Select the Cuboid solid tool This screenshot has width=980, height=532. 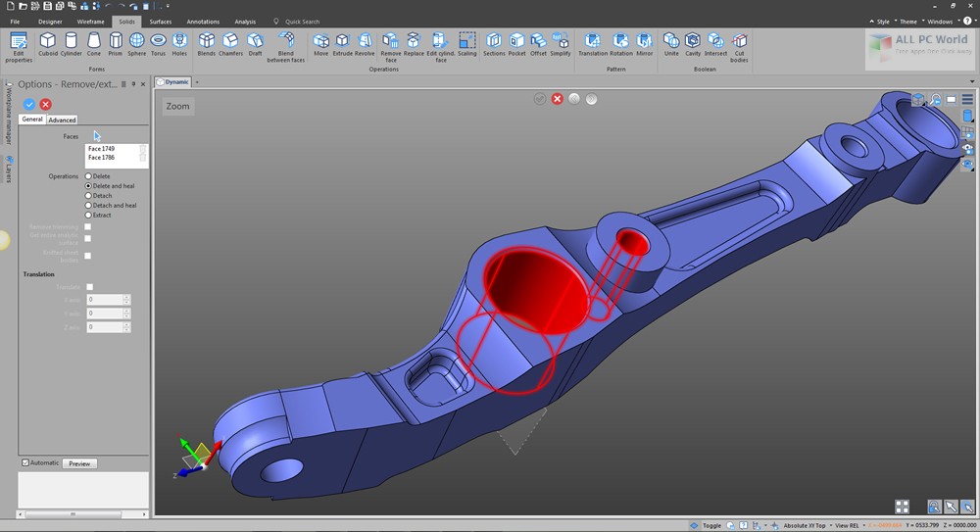47,44
